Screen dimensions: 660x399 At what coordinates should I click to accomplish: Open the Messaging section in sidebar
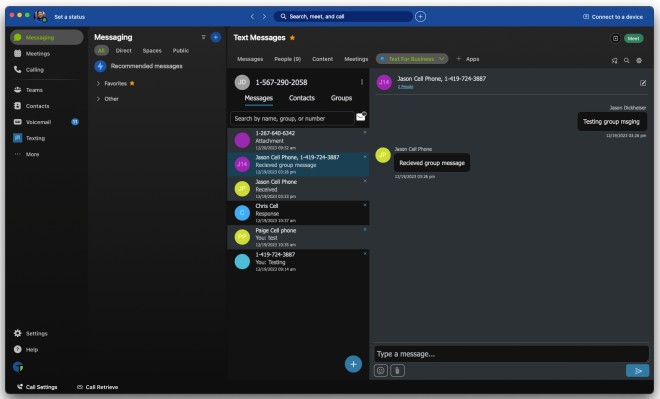(x=46, y=37)
